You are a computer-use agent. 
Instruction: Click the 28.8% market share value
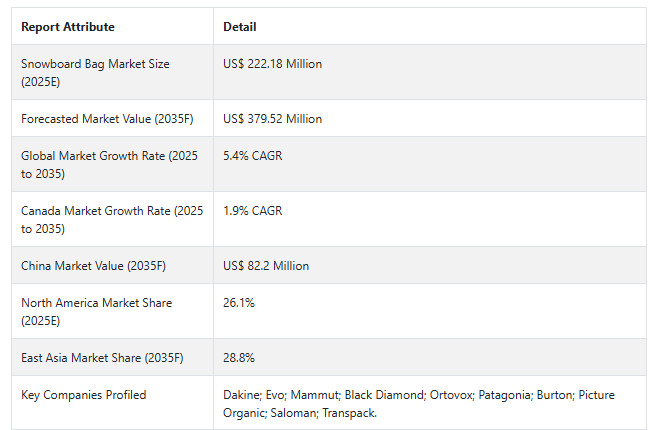[239, 358]
